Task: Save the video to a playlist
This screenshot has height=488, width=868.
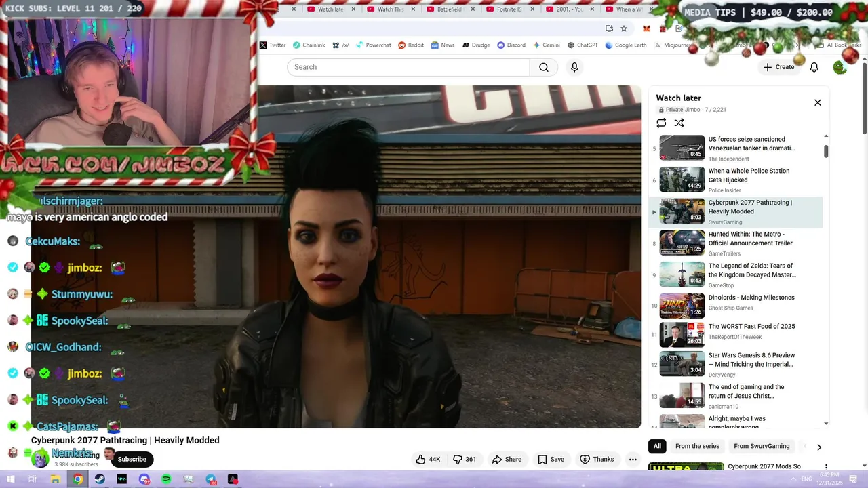Action: pyautogui.click(x=551, y=459)
